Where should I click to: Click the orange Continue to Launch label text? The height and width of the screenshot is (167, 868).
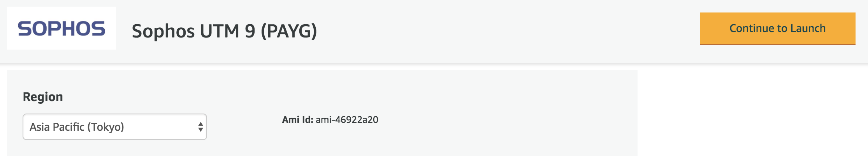click(x=777, y=28)
